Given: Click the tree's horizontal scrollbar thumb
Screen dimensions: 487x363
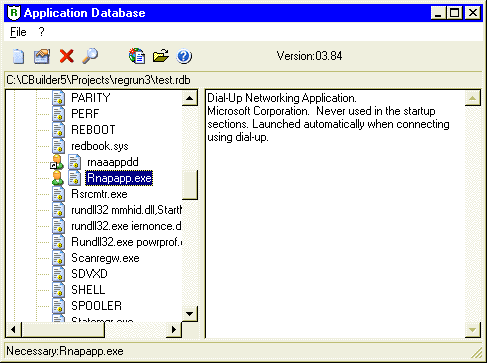Looking at the screenshot, I should click(x=63, y=330).
